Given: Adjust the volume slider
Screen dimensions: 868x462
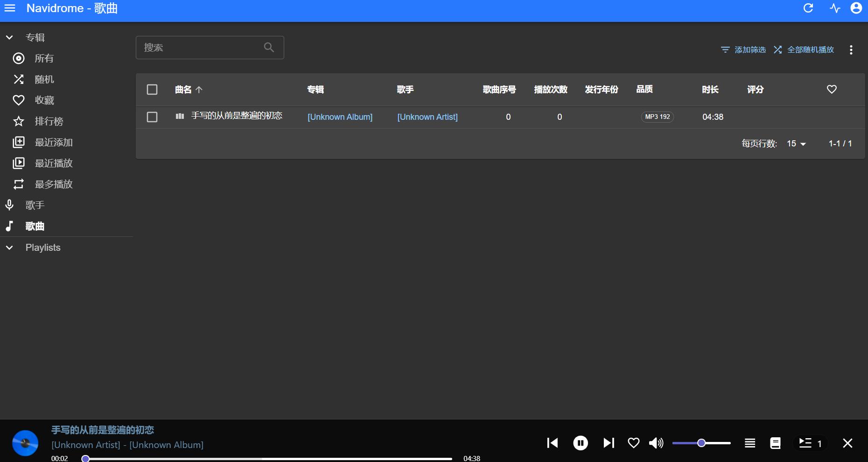Looking at the screenshot, I should tap(701, 443).
